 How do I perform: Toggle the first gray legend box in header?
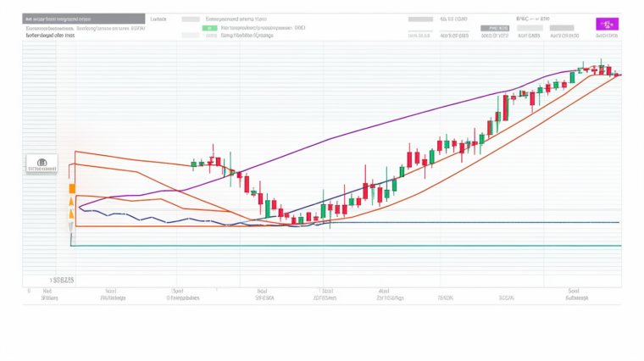(x=192, y=18)
